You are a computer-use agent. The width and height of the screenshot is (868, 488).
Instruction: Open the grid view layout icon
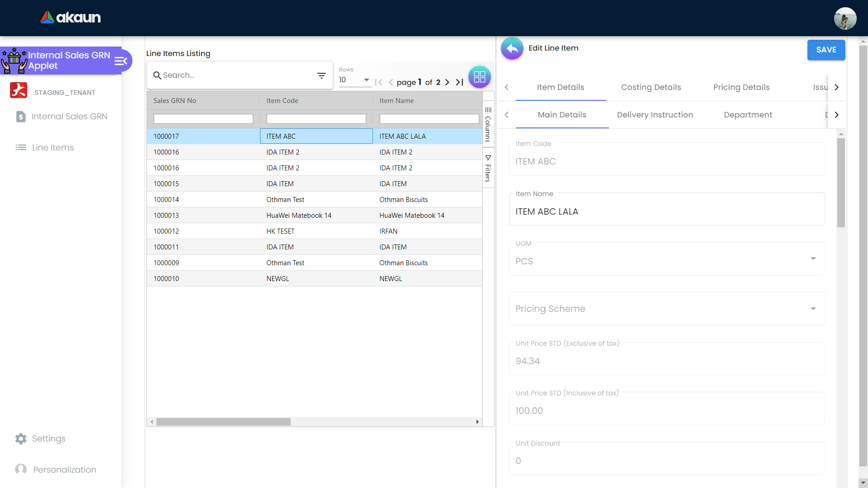(479, 77)
